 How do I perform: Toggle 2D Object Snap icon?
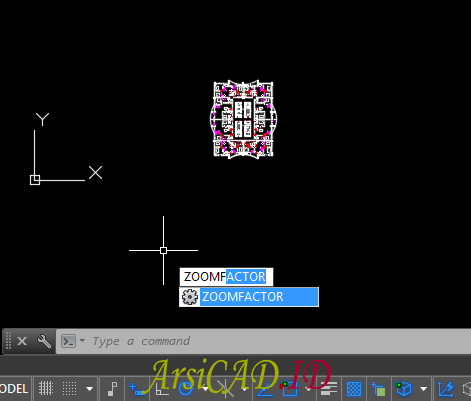pyautogui.click(x=289, y=389)
